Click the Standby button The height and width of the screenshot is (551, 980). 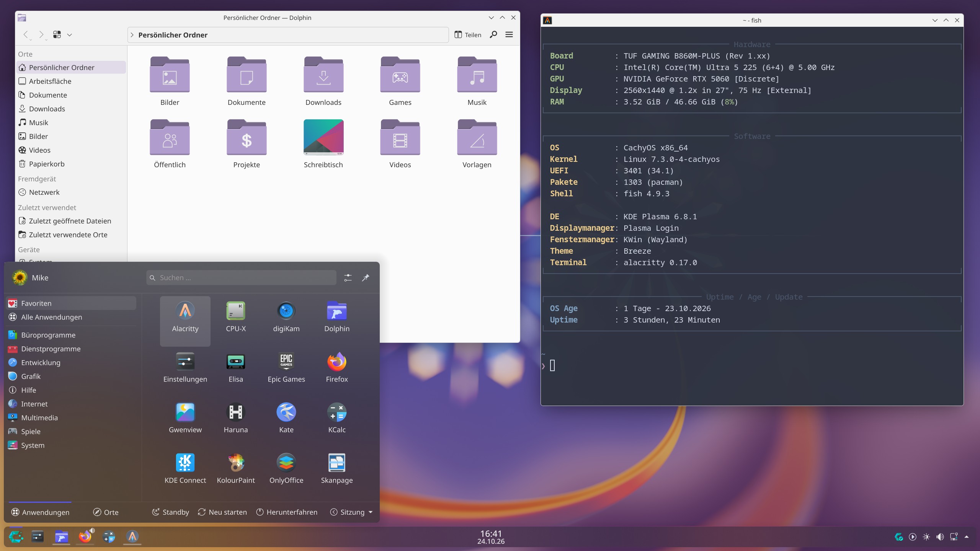(x=170, y=512)
